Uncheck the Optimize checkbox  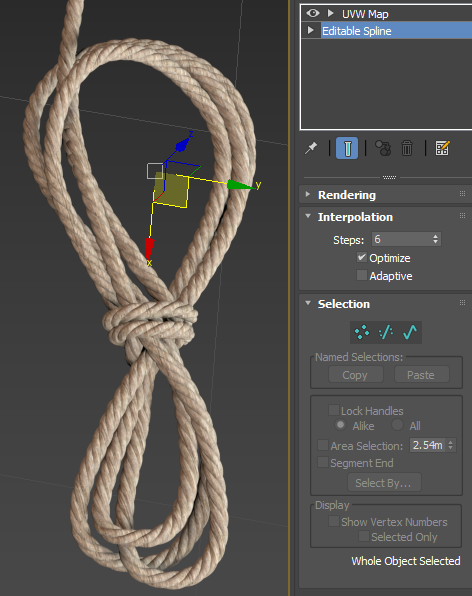(x=361, y=257)
